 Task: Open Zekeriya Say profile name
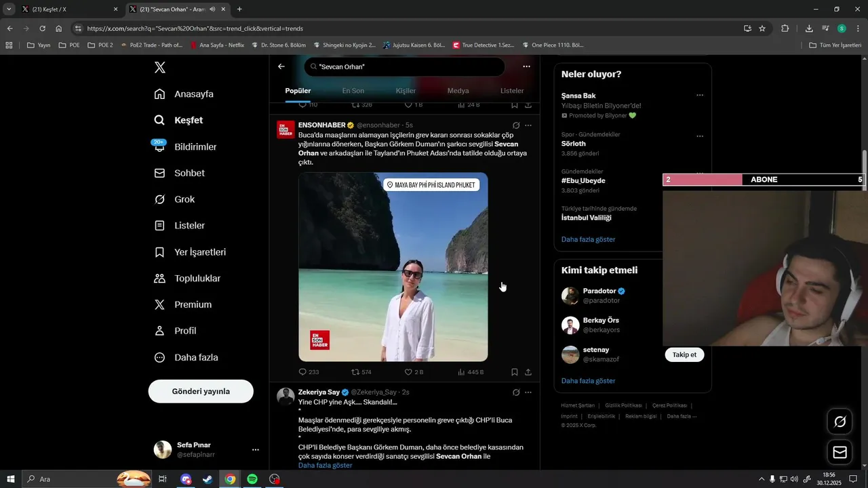(319, 392)
